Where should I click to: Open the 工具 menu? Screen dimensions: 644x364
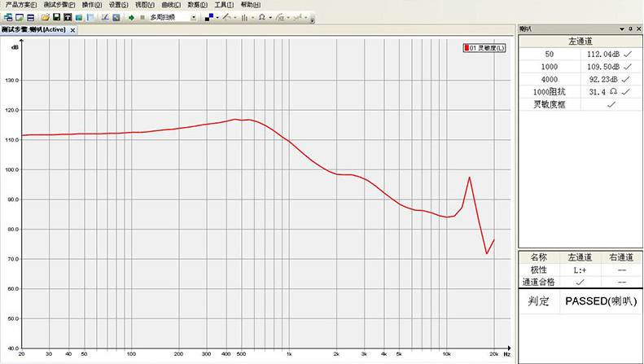point(222,5)
